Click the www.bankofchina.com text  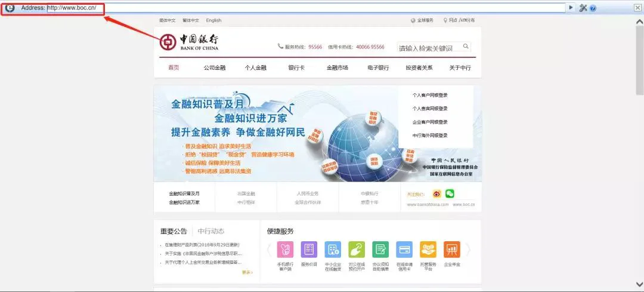tap(428, 204)
